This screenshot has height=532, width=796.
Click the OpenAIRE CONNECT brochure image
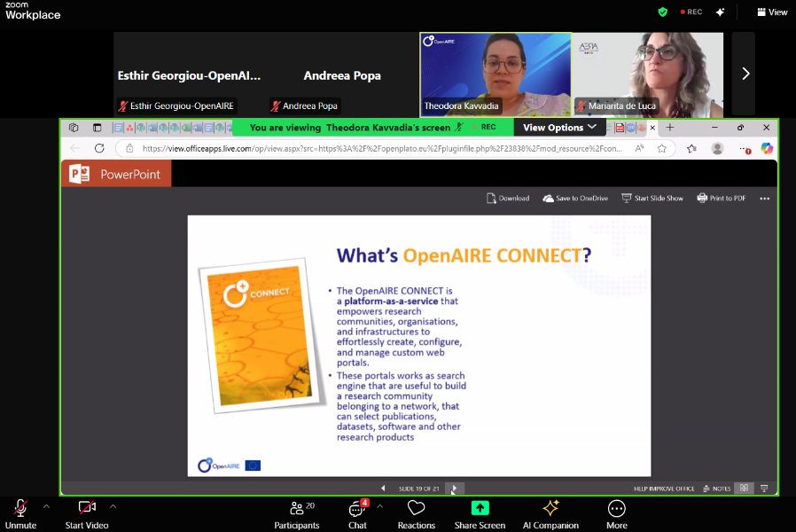261,335
